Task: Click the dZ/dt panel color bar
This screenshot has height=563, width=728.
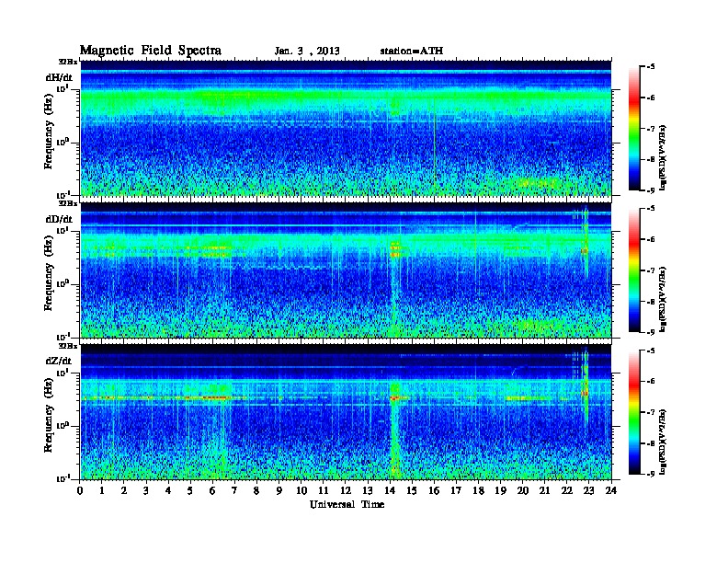Action: [634, 412]
